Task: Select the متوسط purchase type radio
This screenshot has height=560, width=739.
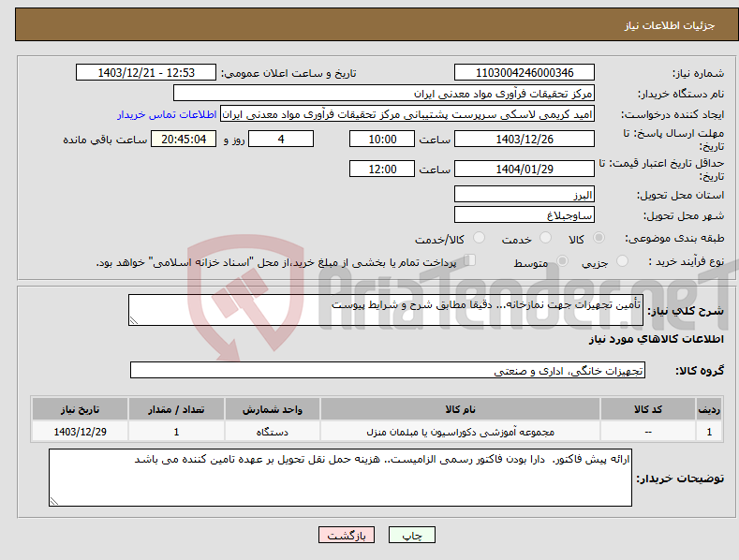Action: [x=562, y=260]
